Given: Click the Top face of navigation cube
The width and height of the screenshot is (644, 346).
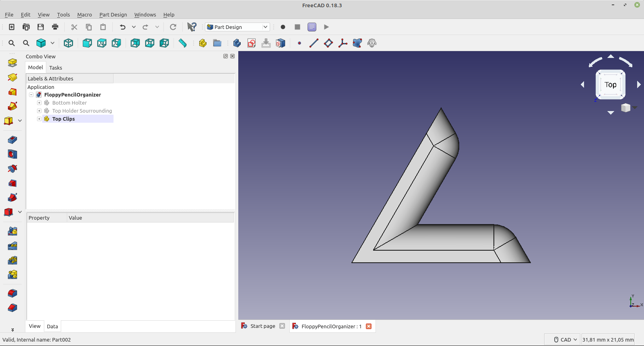Looking at the screenshot, I should 611,84.
